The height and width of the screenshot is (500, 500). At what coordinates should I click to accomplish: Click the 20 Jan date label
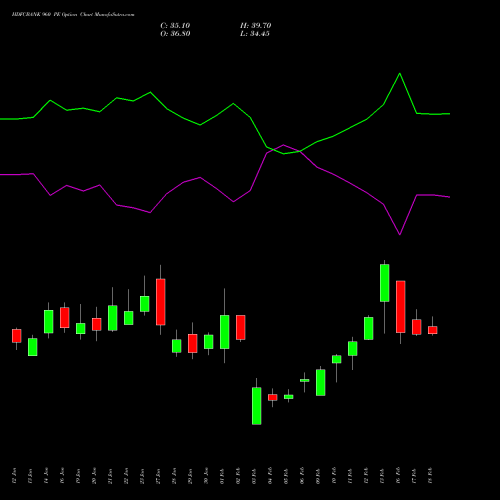pos(94,476)
